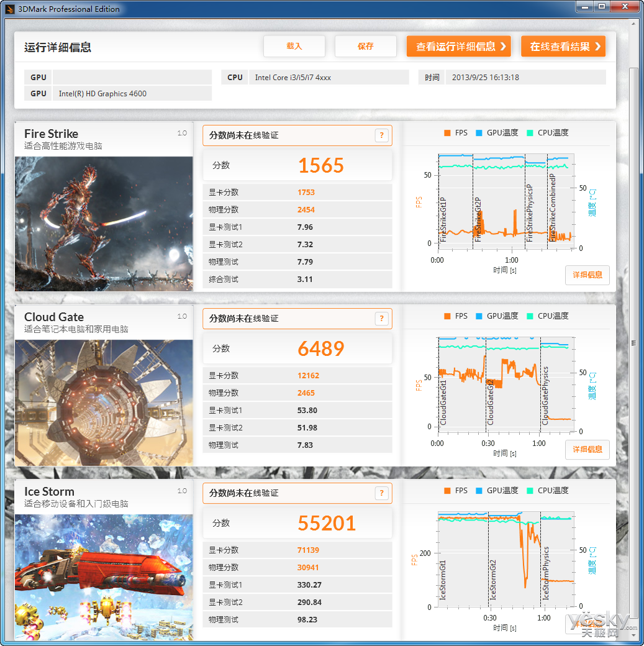
Task: Click the Fire Strike FPS and temperature chart
Action: click(x=506, y=201)
